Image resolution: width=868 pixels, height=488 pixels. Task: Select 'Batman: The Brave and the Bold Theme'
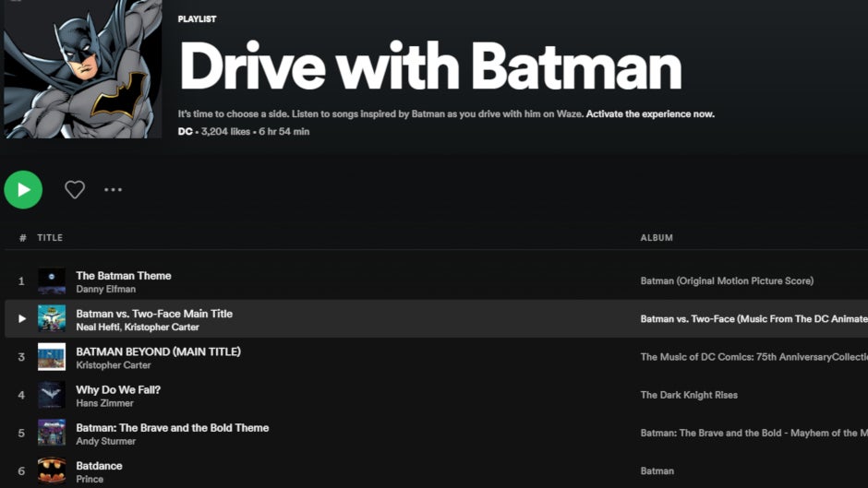[172, 428]
